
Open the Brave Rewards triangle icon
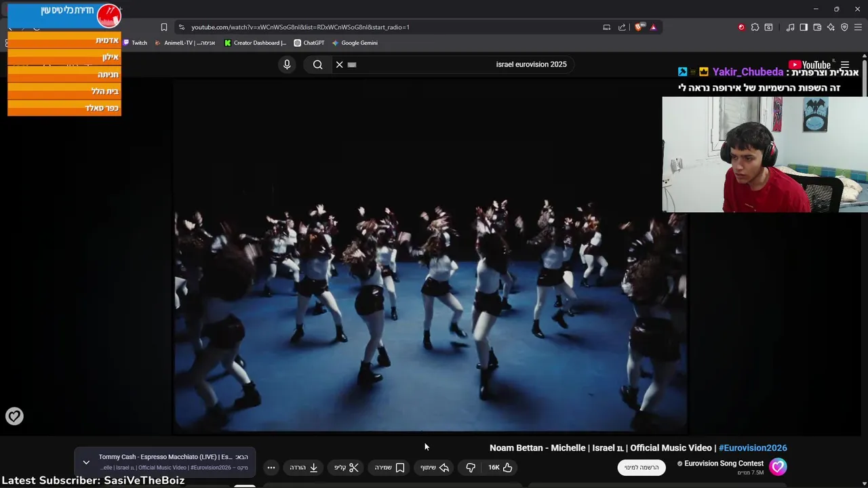[x=653, y=27]
